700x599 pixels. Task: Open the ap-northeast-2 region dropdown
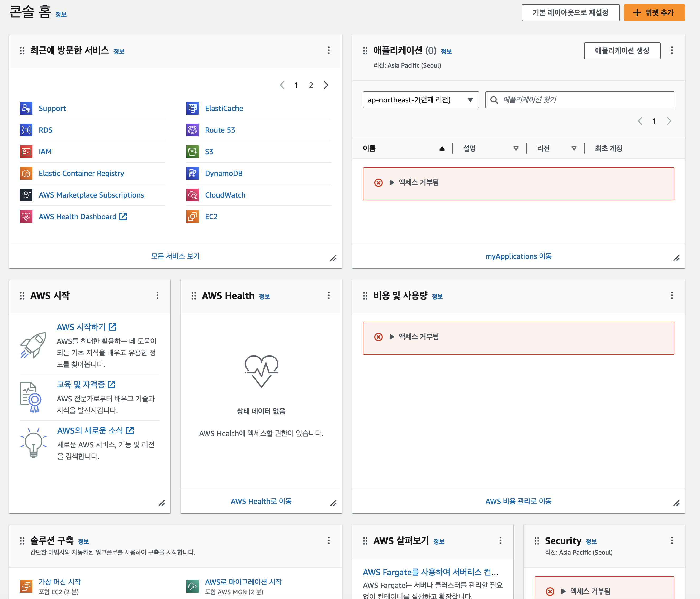(x=421, y=100)
